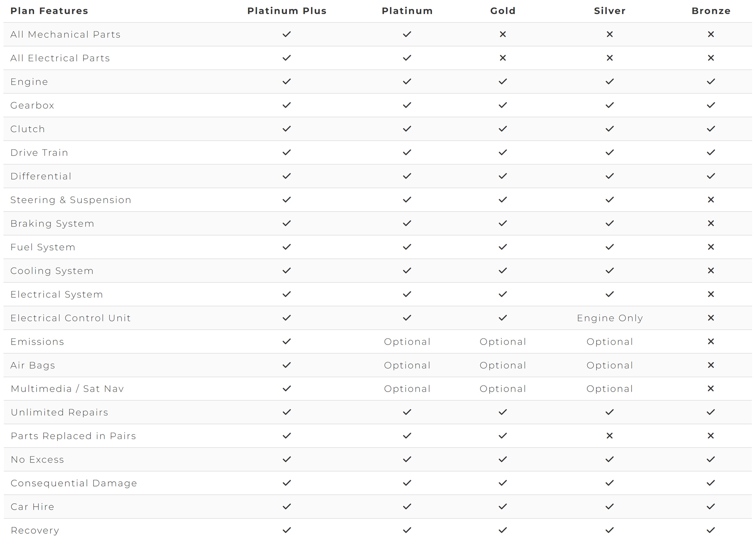Click Optional under Silver for Multimedia / Sat Nav
The image size is (756, 543).
[610, 389]
